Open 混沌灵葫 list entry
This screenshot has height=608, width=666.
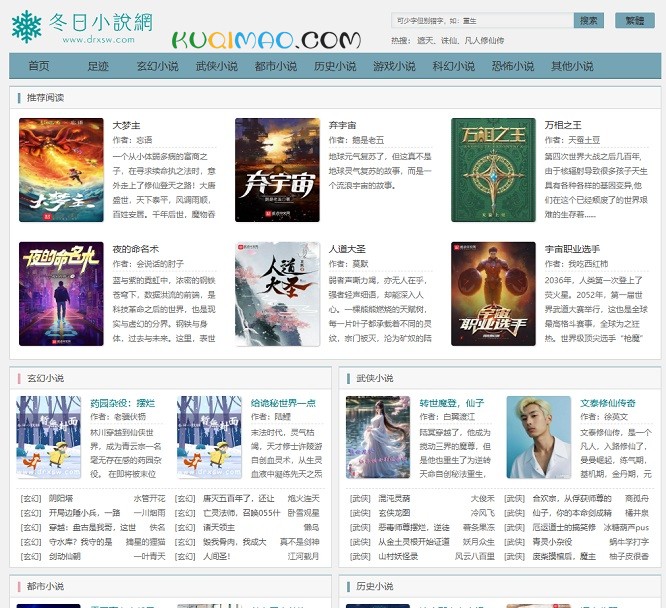coord(394,498)
